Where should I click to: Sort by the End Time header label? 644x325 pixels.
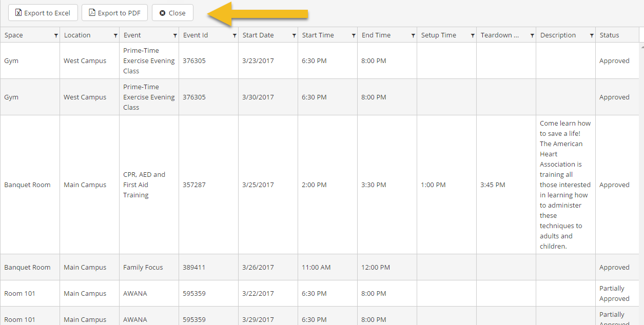point(376,35)
